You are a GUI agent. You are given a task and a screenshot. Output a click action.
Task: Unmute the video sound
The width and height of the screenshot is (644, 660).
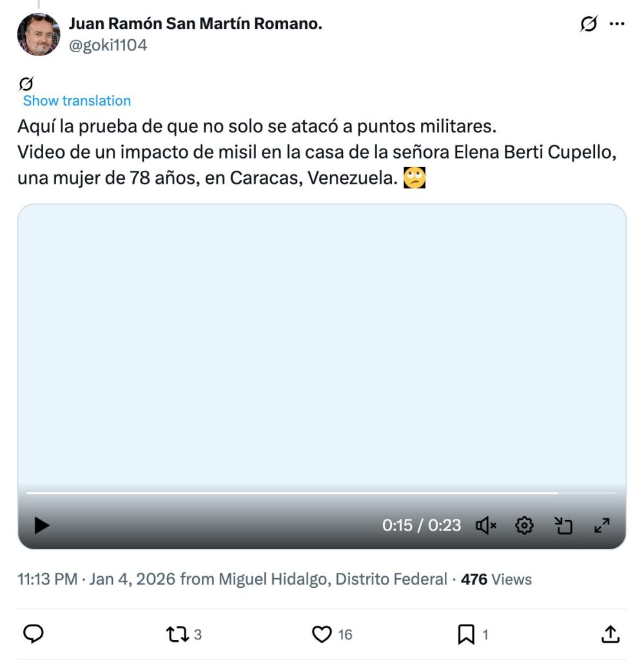pyautogui.click(x=486, y=525)
